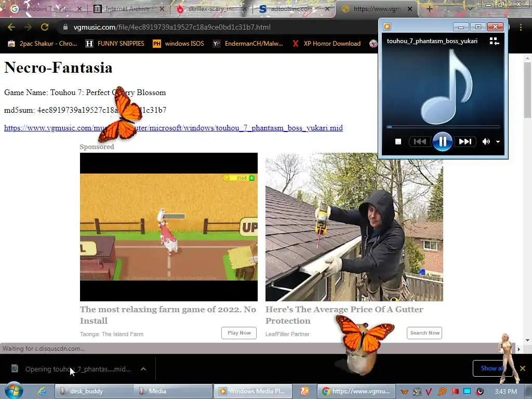532x399 pixels.
Task: Expand the download item options chevron
Action: pyautogui.click(x=143, y=369)
